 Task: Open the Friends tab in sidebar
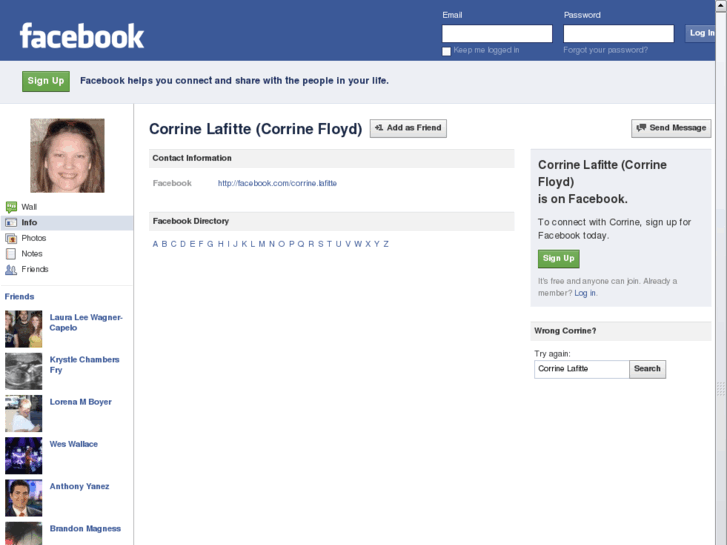tap(35, 269)
